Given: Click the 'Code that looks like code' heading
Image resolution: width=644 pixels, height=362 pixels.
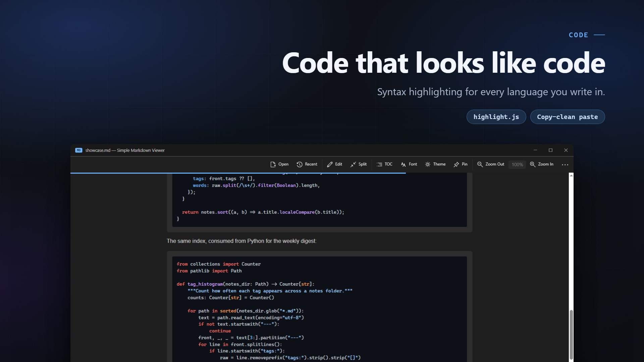Looking at the screenshot, I should point(443,63).
